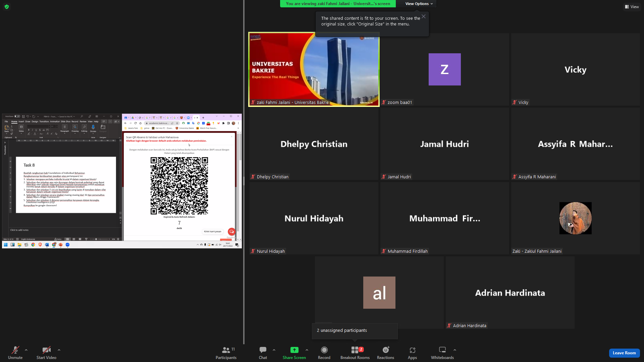Click the Windows Start icon in shared taskbar
The image size is (644, 362).
(x=6, y=245)
